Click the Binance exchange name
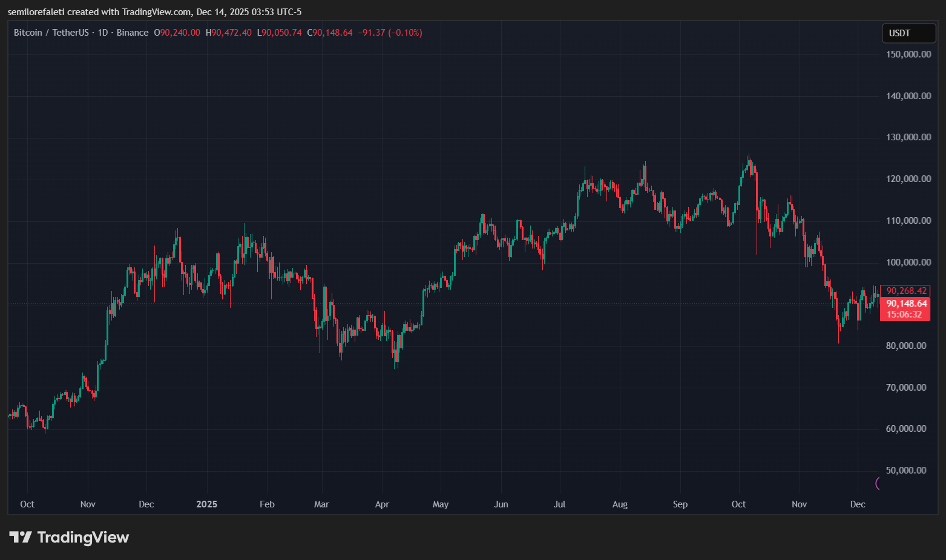Screen dimensions: 946x560 (x=133, y=32)
